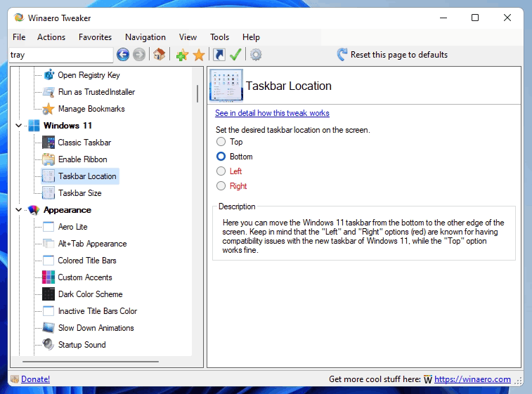Click the Winaero W logo in status bar
This screenshot has height=394, width=532.
(428, 379)
